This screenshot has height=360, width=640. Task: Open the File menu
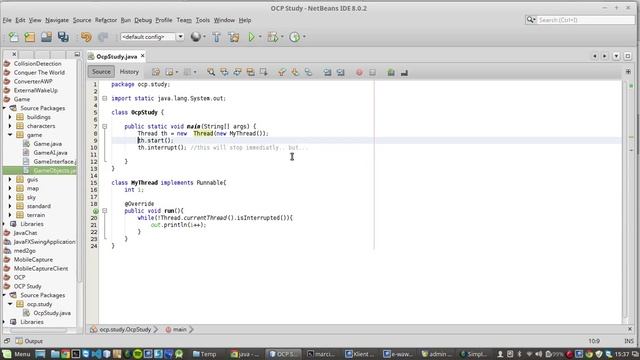tap(7, 20)
